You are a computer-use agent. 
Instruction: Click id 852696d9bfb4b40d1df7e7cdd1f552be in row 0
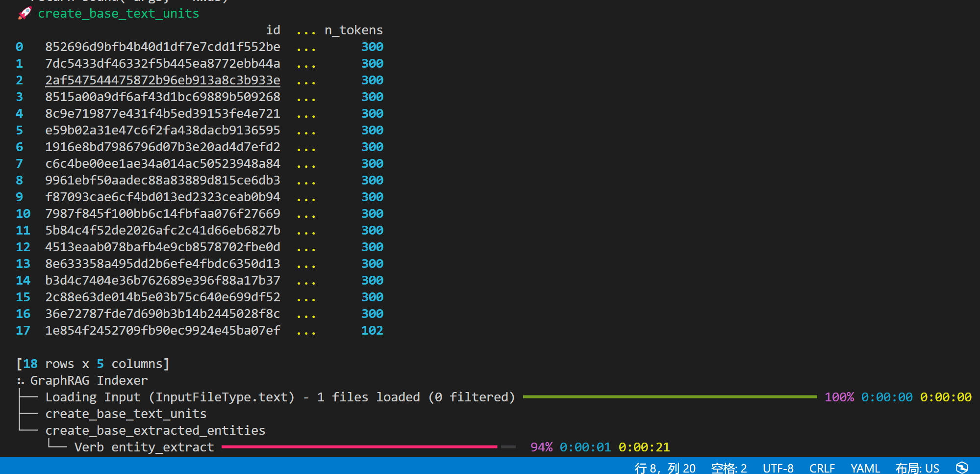162,47
